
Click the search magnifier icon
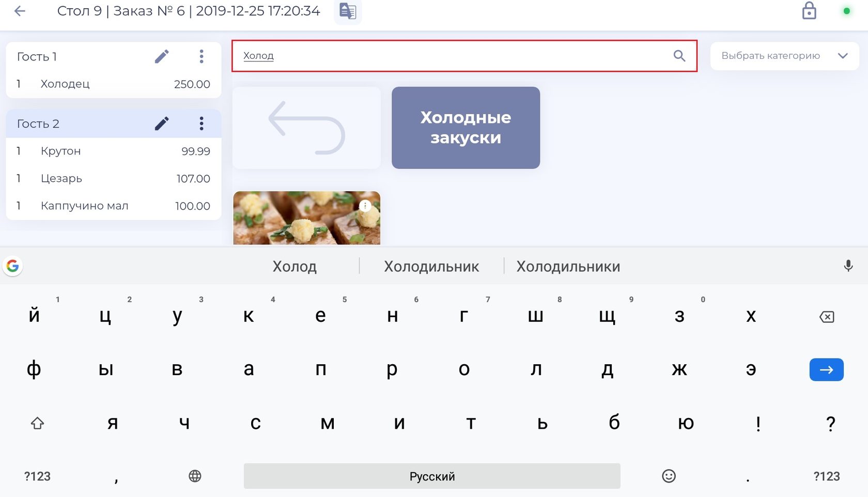pos(679,56)
